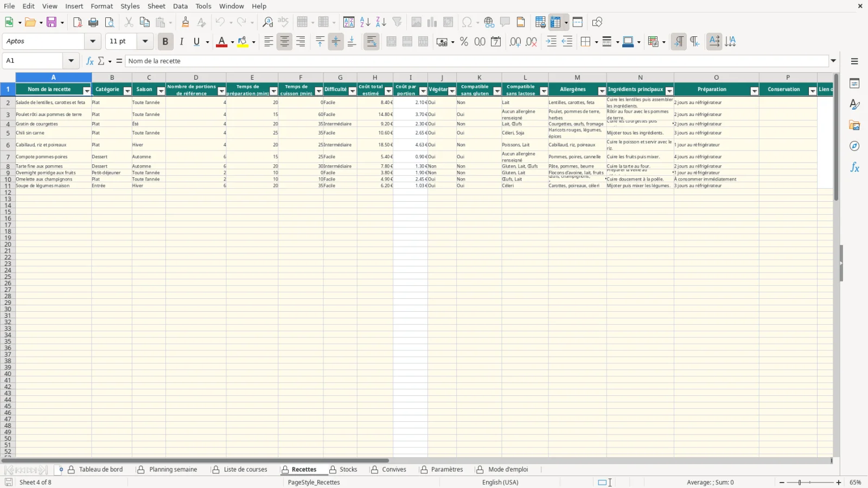Open the Data menu
The image size is (868, 488).
181,6
